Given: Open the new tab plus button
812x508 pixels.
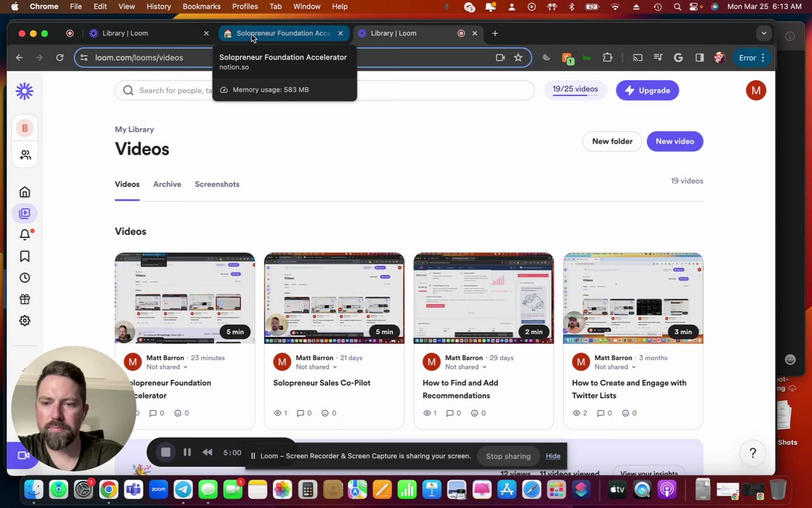Looking at the screenshot, I should click(x=495, y=33).
